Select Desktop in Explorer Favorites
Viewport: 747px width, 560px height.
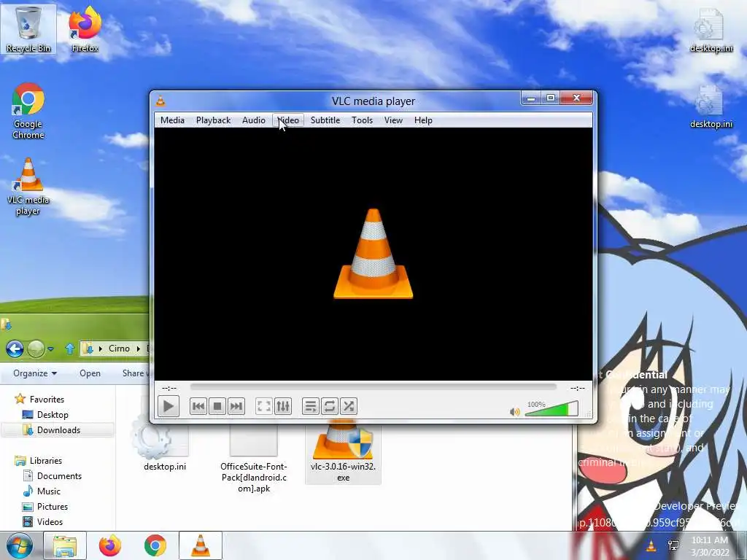pos(46,415)
